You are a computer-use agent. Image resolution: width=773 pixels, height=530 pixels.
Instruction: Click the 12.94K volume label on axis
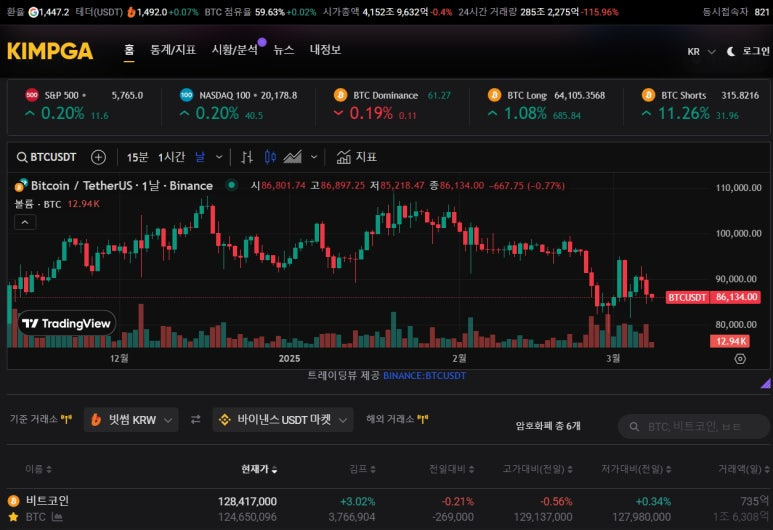coord(730,341)
